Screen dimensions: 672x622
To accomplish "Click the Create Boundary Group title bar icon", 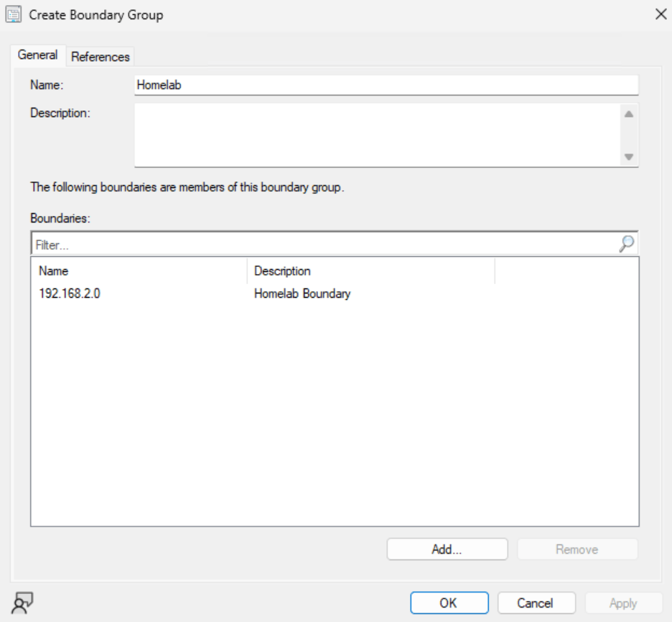I will click(11, 14).
